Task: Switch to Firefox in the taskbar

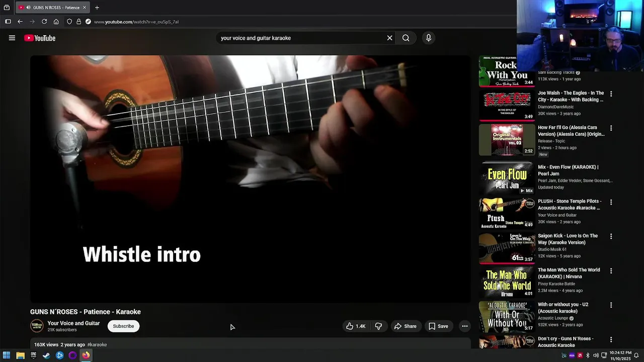Action: pyautogui.click(x=86, y=355)
